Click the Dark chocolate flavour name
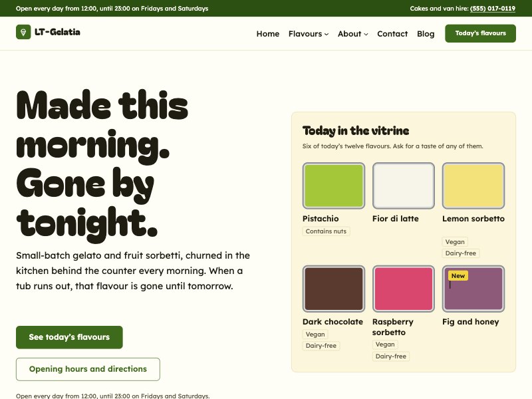This screenshot has height=399, width=532. click(333, 322)
